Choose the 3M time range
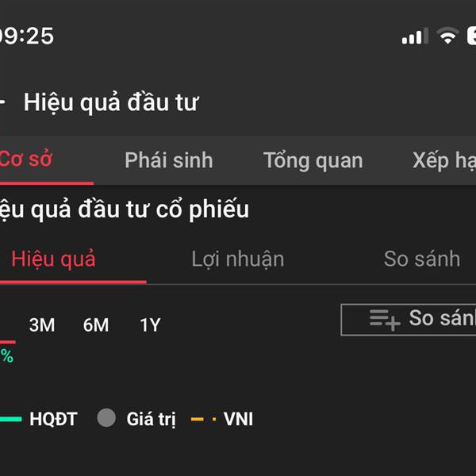The width and height of the screenshot is (476, 476). pos(42,324)
